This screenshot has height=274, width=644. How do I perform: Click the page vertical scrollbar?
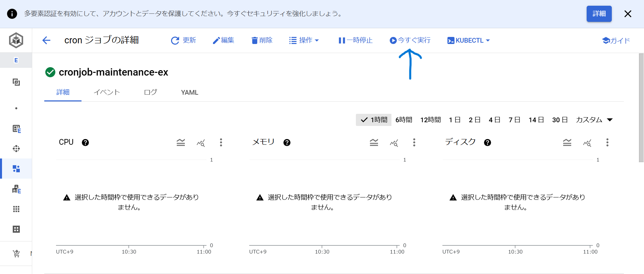[641, 108]
